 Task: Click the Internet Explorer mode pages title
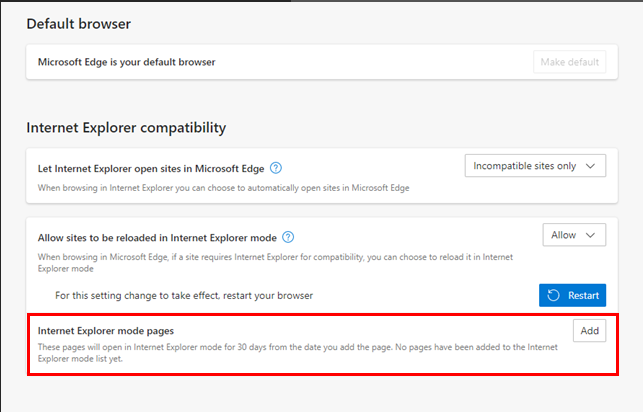pyautogui.click(x=106, y=331)
